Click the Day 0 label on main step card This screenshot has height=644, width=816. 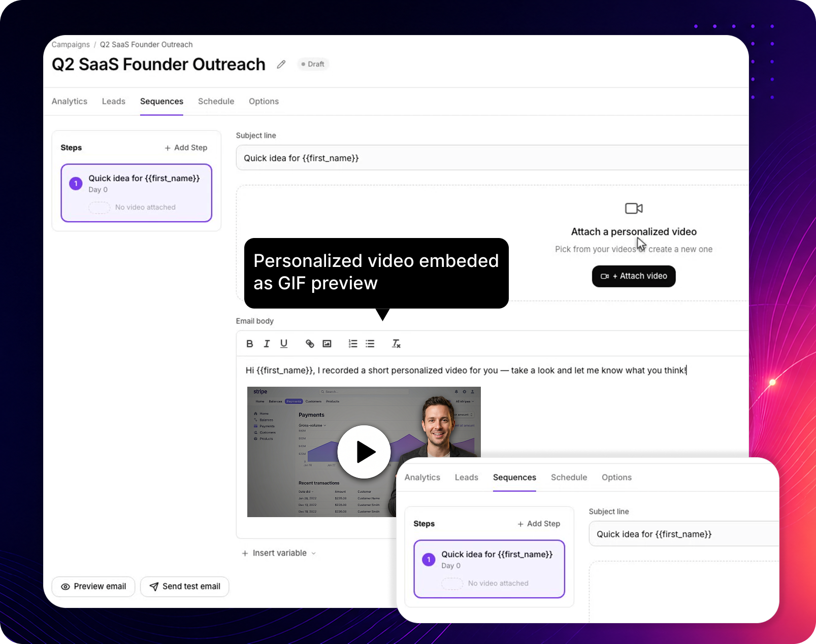(x=98, y=190)
